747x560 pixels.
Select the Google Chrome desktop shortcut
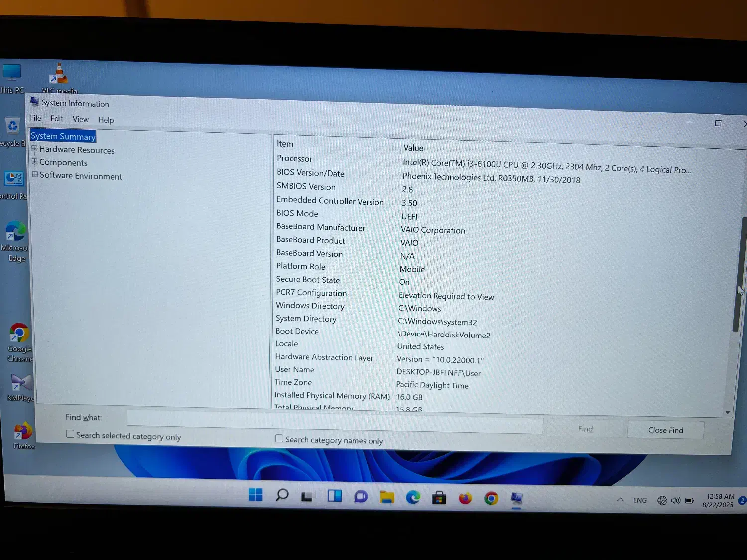[19, 342]
